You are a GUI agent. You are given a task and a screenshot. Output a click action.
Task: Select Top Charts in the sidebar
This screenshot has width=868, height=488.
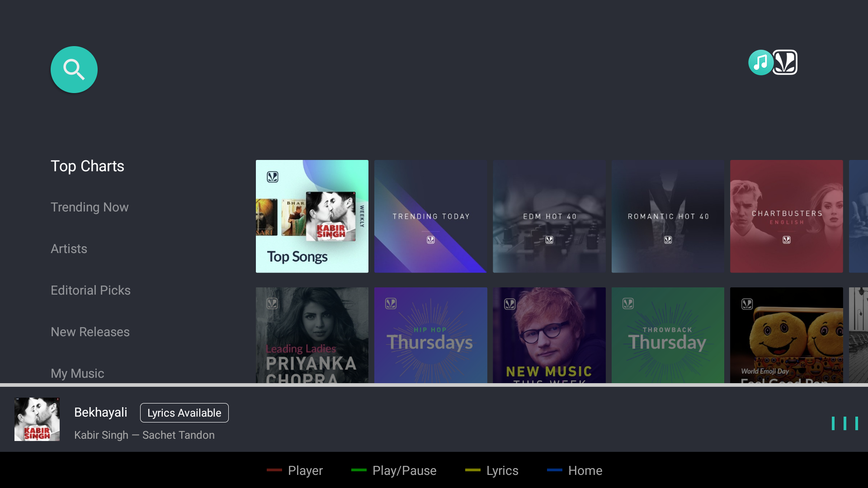point(87,166)
